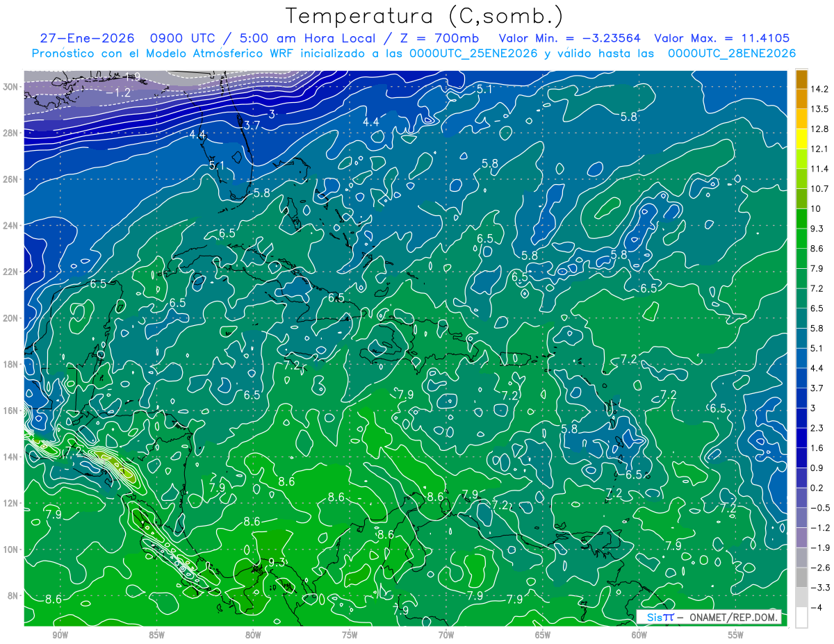Image resolution: width=834 pixels, height=644 pixels.
Task: Click the WRF model forecast subtitle line
Action: pyautogui.click(x=414, y=53)
